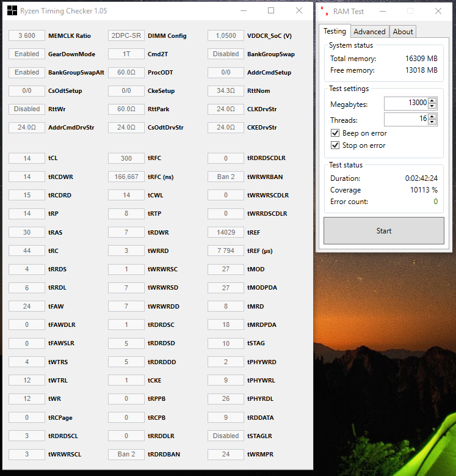456x476 pixels.
Task: Click the green Error count value
Action: [x=435, y=201]
